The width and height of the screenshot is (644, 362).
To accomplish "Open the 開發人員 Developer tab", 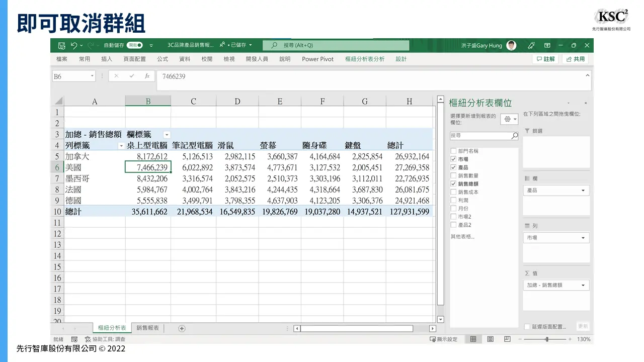I will pyautogui.click(x=257, y=59).
